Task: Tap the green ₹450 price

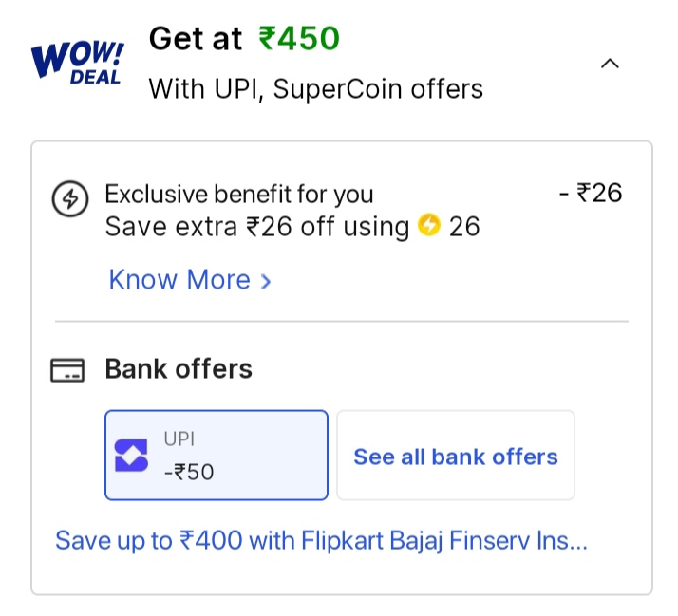Action: pos(299,39)
